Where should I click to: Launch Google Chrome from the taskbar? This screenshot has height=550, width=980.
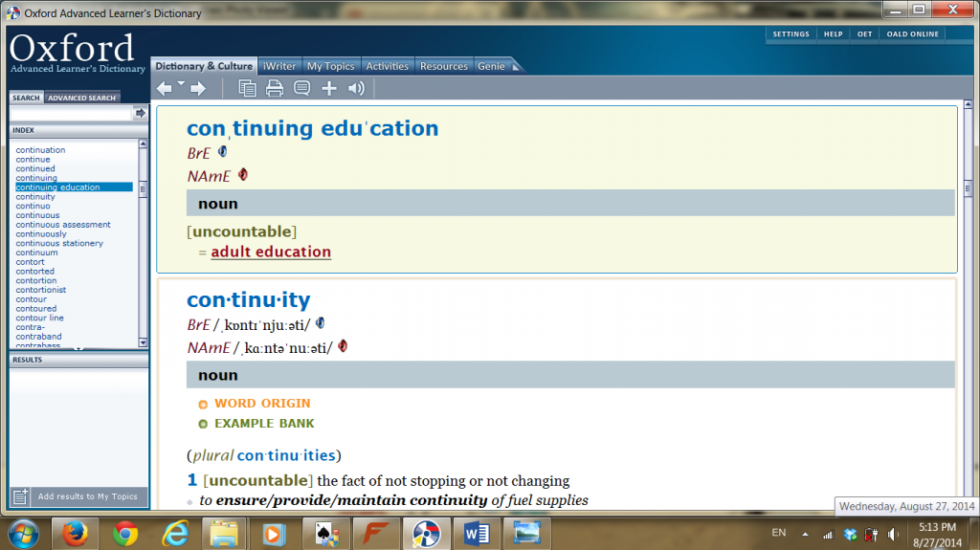coord(125,534)
